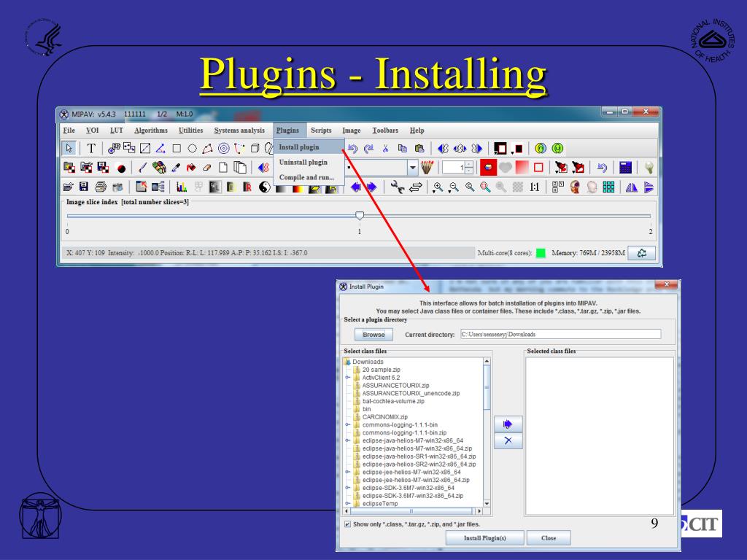This screenshot has height=560, width=747.
Task: Select Compile and run... menu entry
Action: click(309, 178)
